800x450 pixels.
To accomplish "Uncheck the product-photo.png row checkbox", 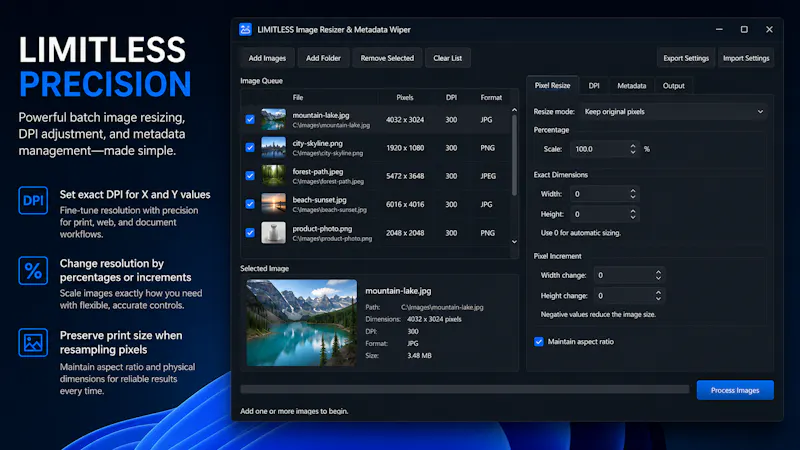I will pyautogui.click(x=250, y=233).
